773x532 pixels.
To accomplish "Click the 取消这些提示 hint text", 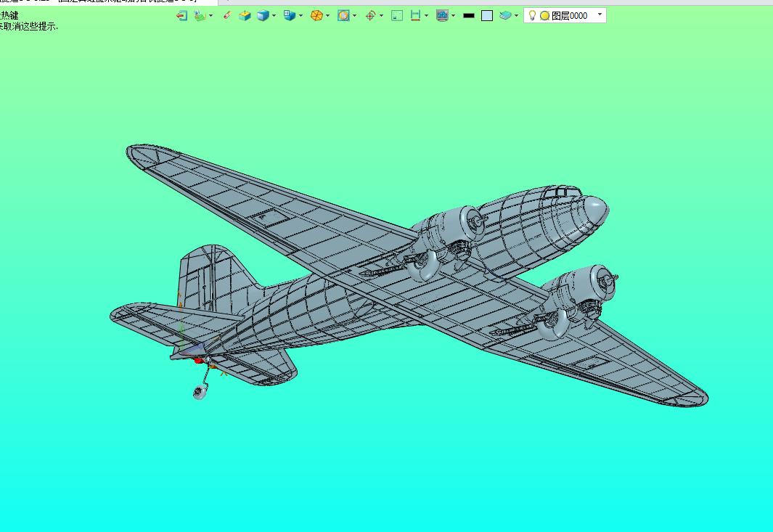I will (x=31, y=27).
